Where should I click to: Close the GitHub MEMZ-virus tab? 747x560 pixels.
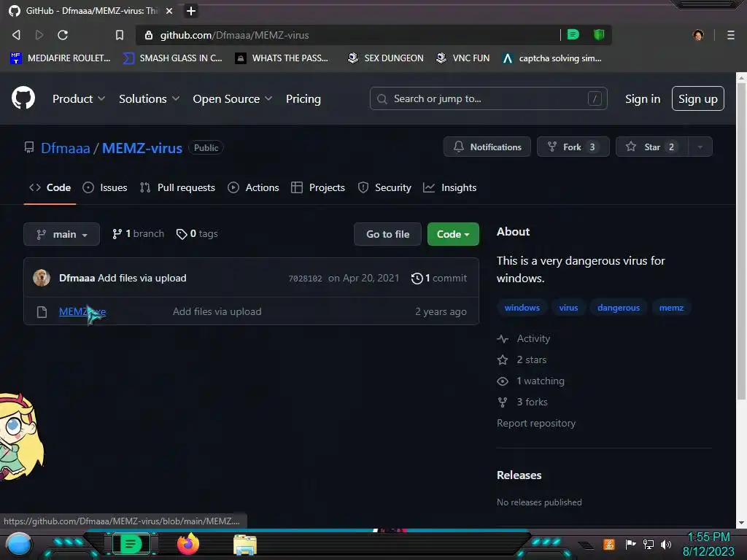[169, 10]
